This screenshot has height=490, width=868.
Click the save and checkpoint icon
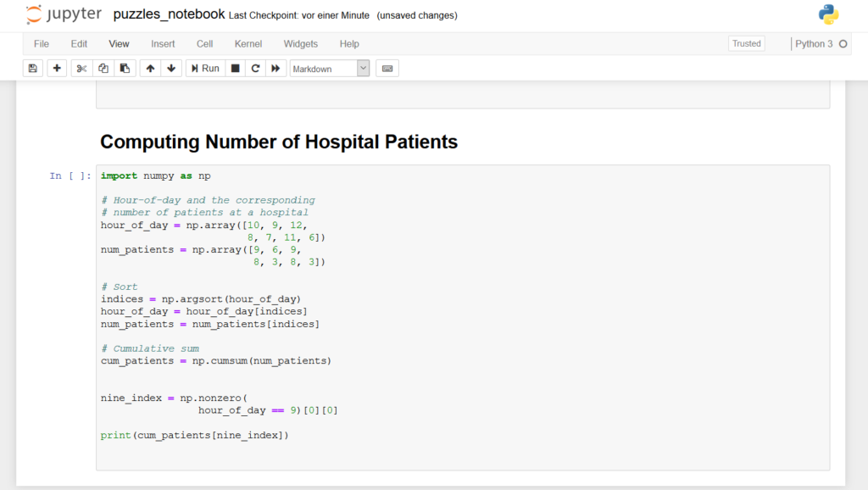33,69
